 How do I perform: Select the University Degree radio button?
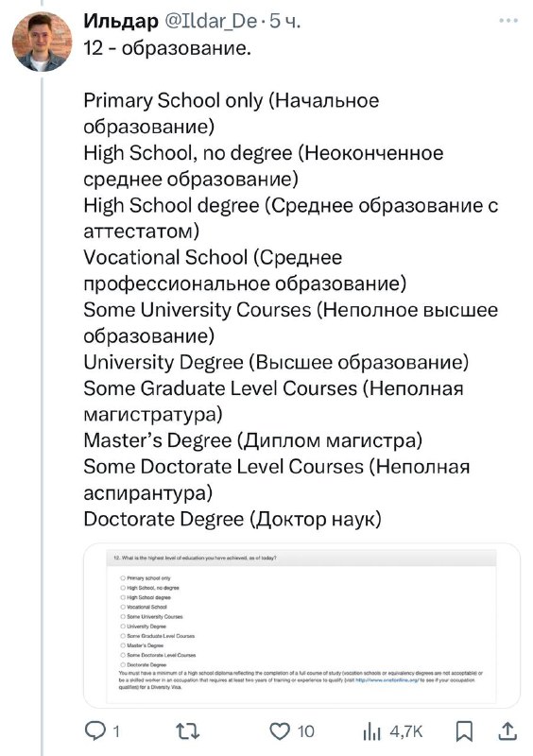tap(123, 626)
